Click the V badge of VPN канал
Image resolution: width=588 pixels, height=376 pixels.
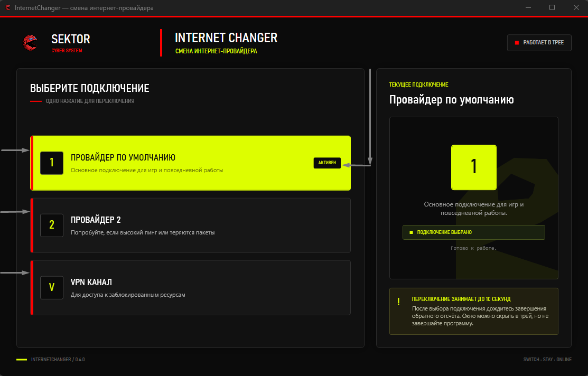click(x=52, y=287)
